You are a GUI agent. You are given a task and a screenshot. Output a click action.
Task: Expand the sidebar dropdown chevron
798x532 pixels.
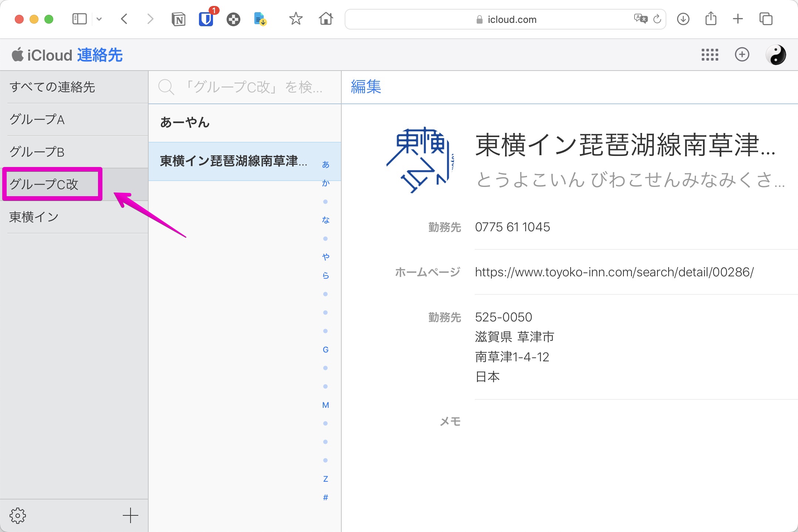[x=99, y=19]
